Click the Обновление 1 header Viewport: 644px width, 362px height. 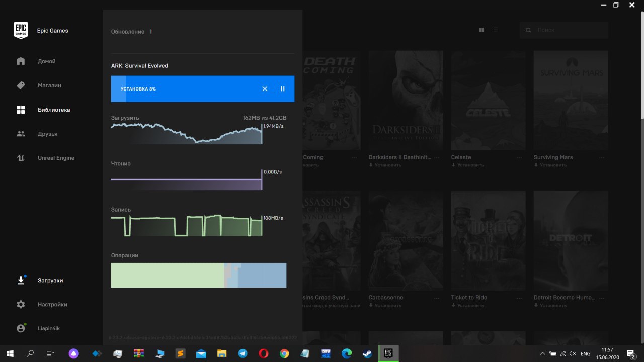[x=131, y=32]
